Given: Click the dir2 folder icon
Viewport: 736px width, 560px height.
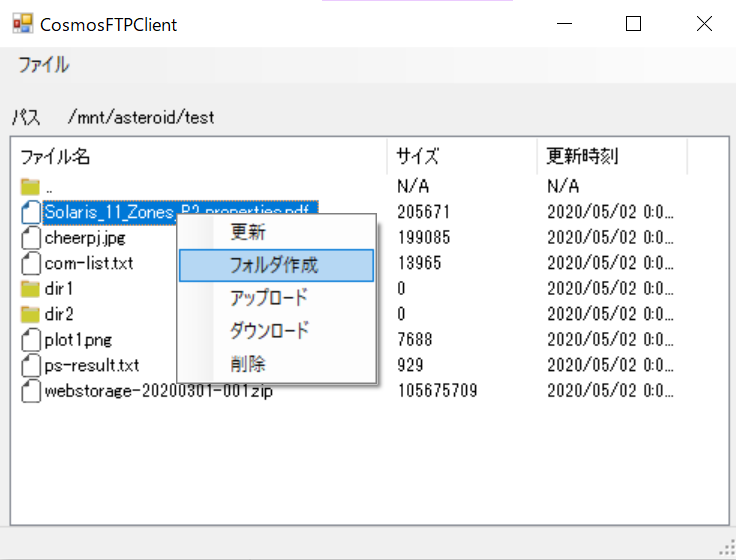Looking at the screenshot, I should [x=30, y=314].
